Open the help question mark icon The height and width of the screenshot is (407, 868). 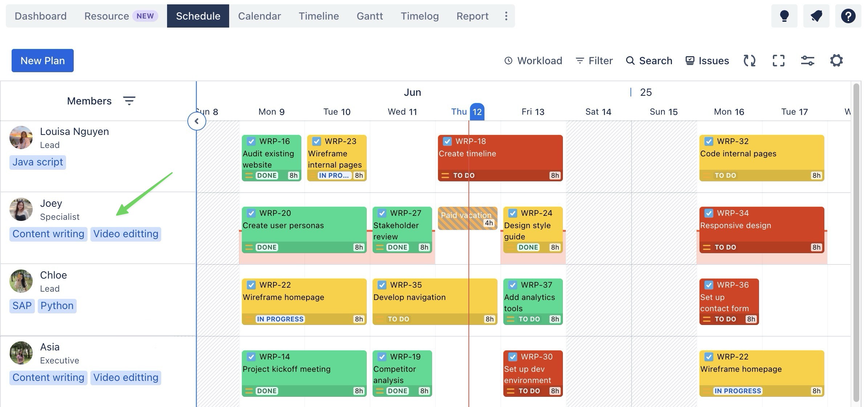click(848, 16)
